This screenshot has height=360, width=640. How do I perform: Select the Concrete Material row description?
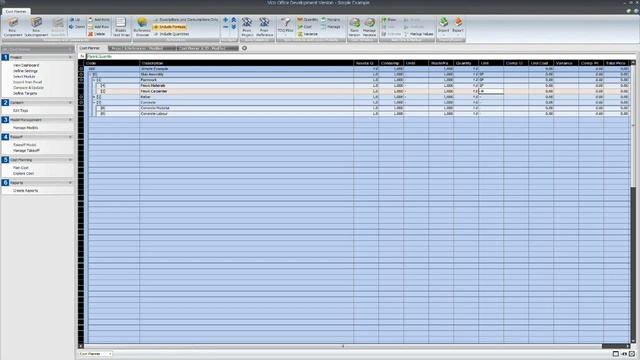point(155,108)
